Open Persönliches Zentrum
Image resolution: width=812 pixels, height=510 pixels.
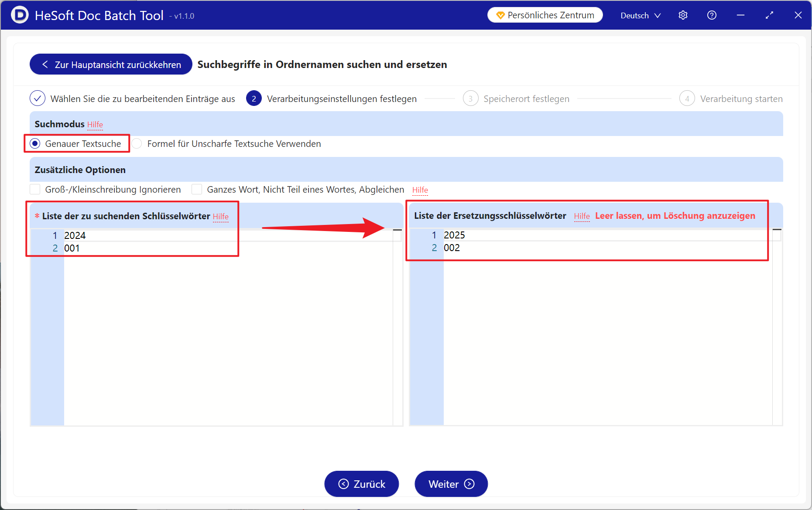pyautogui.click(x=545, y=15)
